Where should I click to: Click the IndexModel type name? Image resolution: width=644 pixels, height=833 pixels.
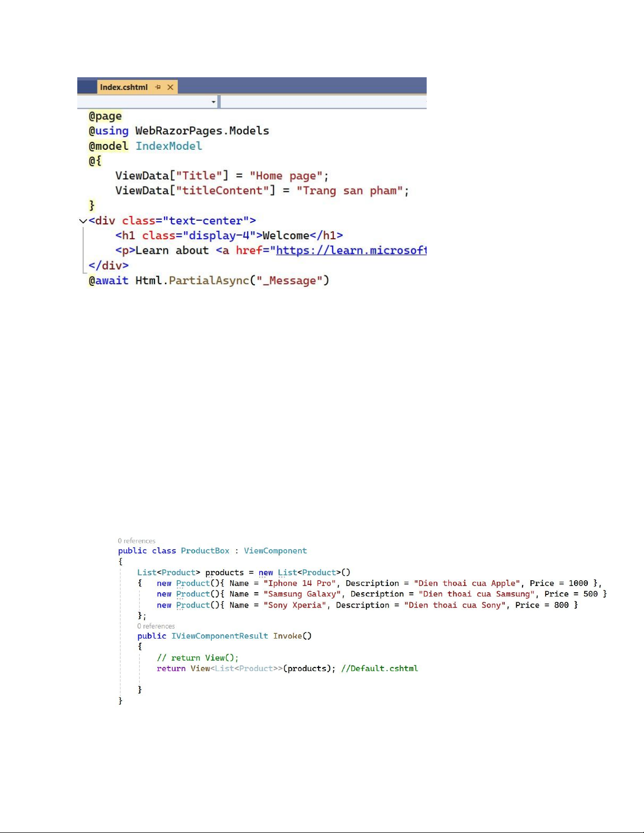pos(169,146)
